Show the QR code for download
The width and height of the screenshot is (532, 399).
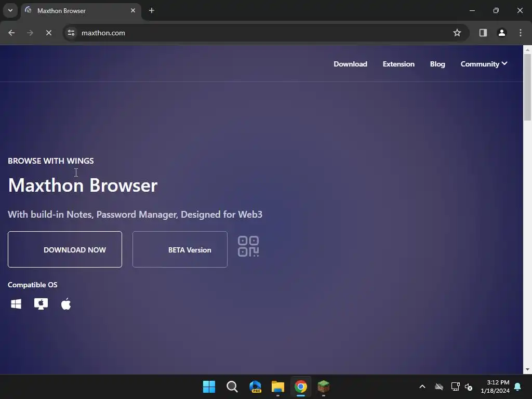pyautogui.click(x=248, y=246)
